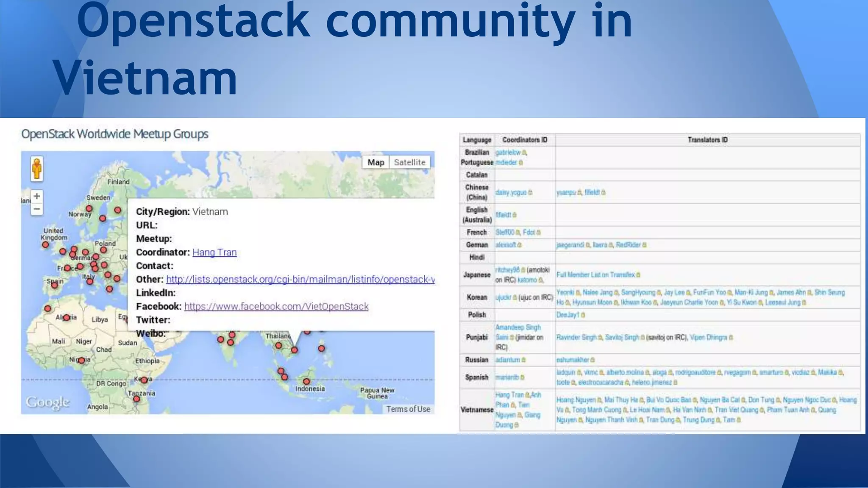The width and height of the screenshot is (868, 488).
Task: Open Full Member List on Transifex link
Action: (595, 275)
